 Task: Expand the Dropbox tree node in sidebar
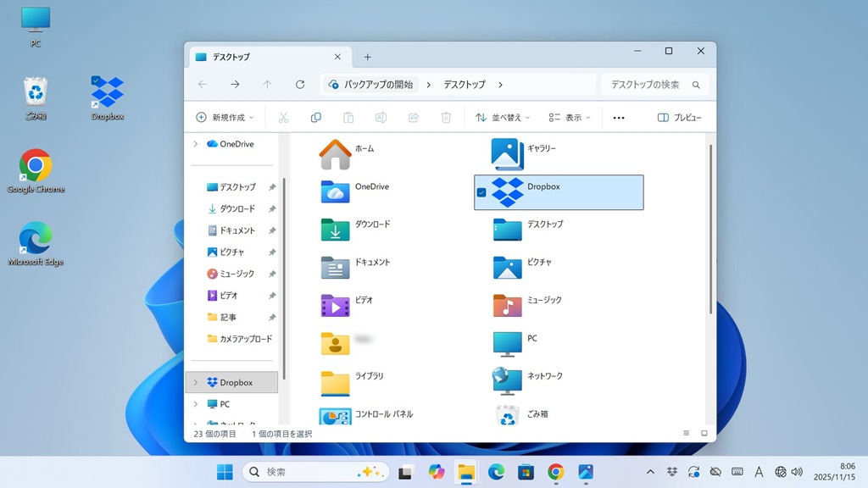196,383
